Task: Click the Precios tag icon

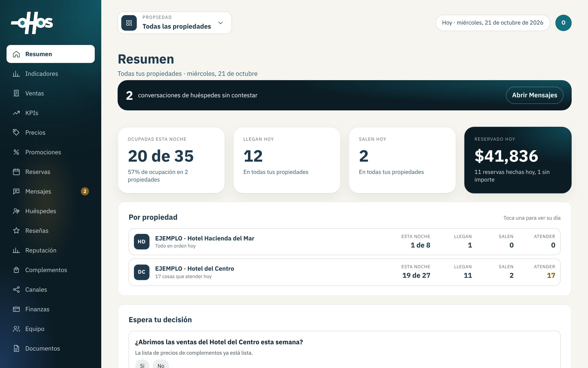Action: [16, 132]
